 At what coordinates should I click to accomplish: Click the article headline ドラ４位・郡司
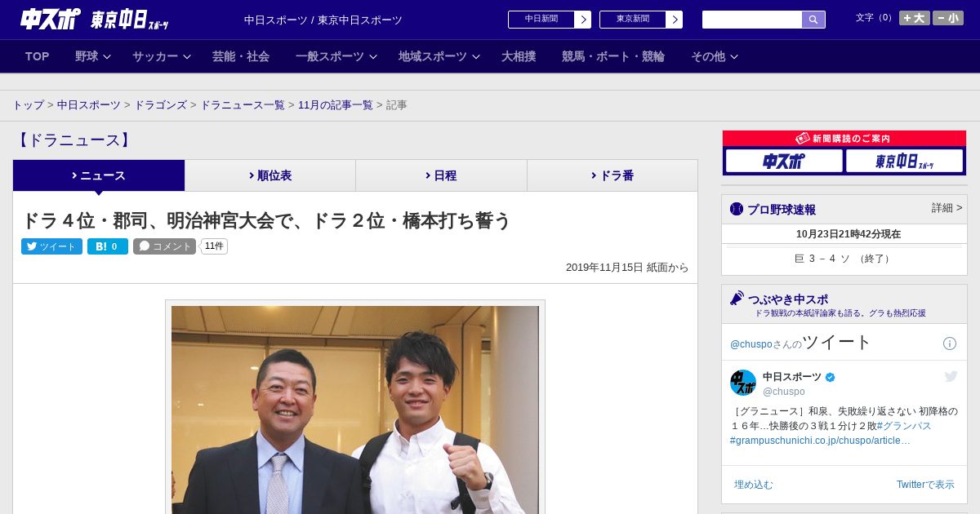tap(266, 220)
